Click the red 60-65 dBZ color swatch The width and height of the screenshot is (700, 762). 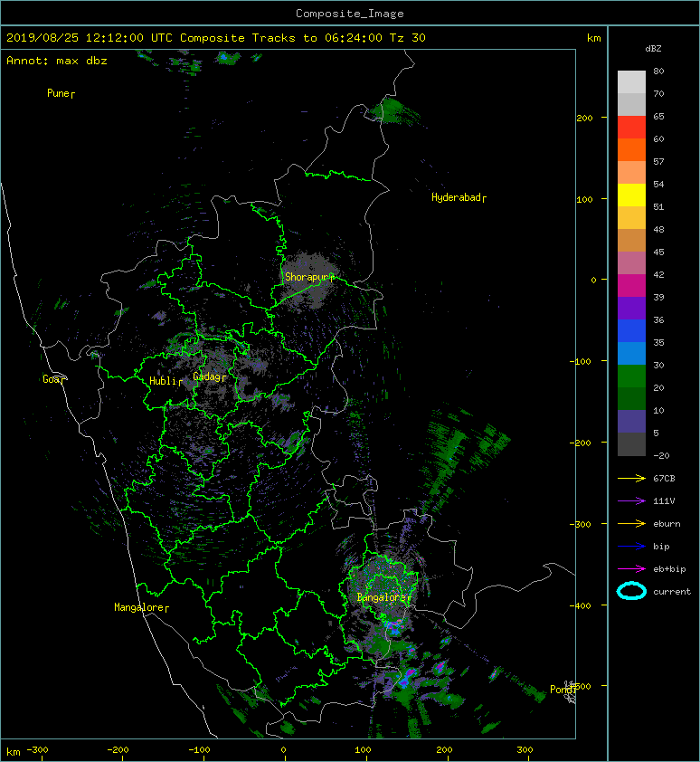click(631, 127)
